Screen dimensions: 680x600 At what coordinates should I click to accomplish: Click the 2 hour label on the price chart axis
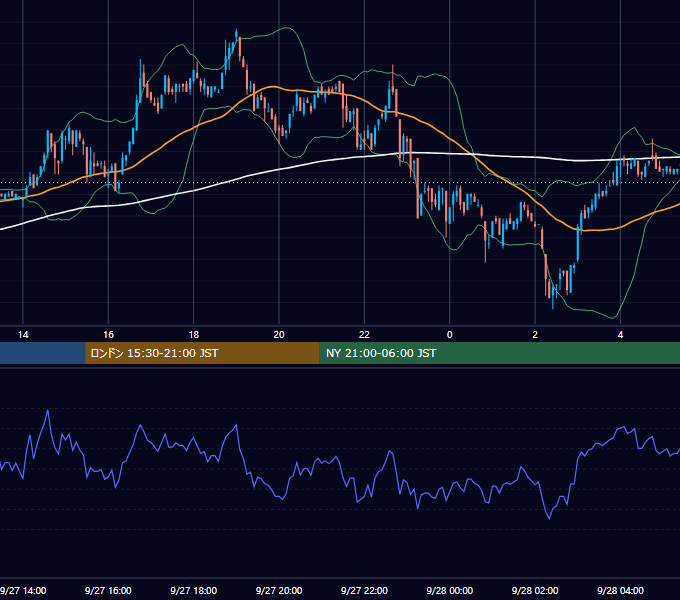pyautogui.click(x=535, y=335)
